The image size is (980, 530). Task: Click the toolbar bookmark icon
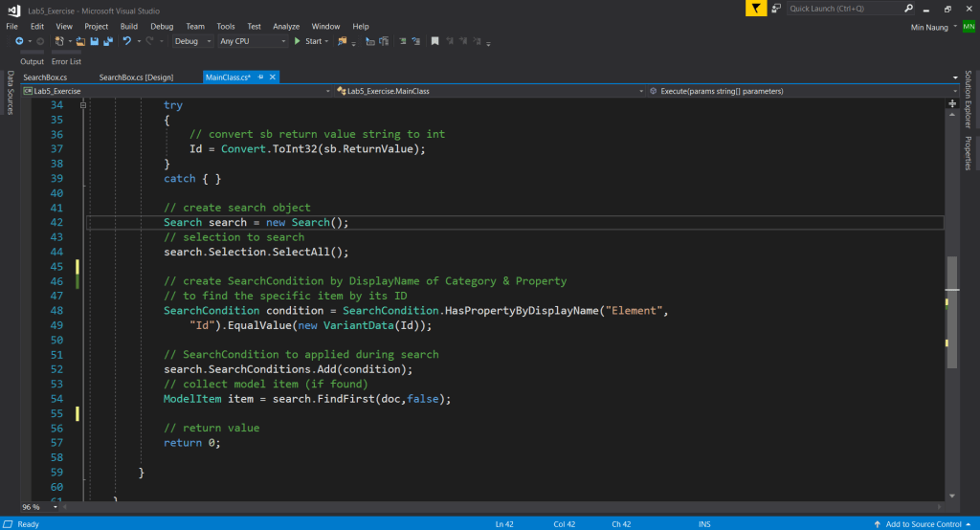pyautogui.click(x=434, y=42)
